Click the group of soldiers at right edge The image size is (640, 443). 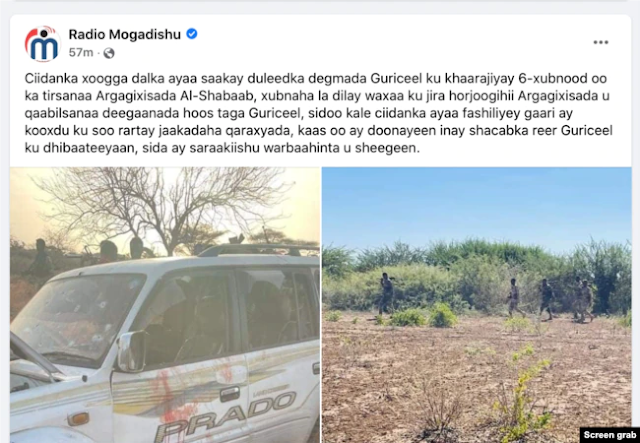pyautogui.click(x=584, y=299)
